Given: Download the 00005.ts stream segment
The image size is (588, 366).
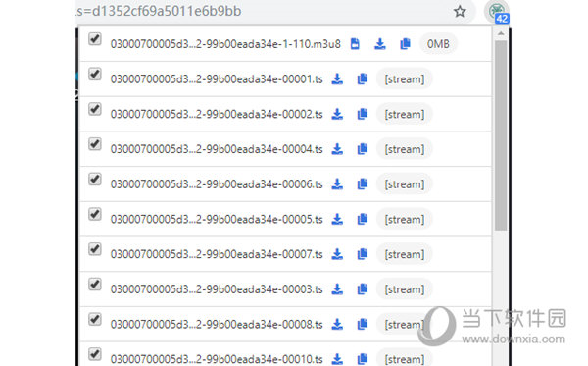Looking at the screenshot, I should 337,219.
